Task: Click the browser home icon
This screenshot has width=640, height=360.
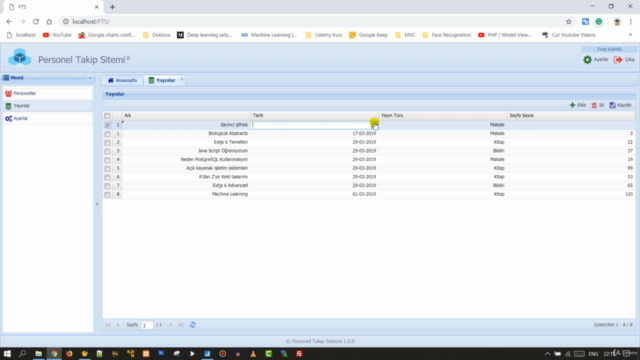Action: (x=49, y=22)
